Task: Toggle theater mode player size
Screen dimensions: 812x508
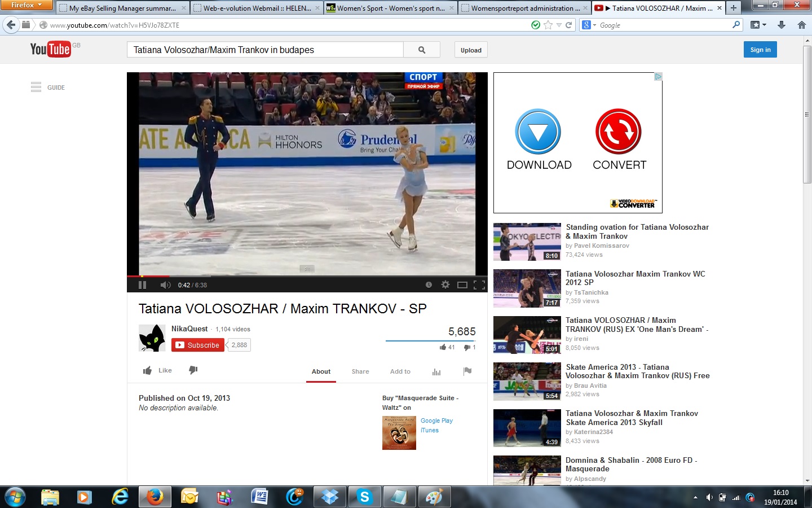Action: [462, 285]
